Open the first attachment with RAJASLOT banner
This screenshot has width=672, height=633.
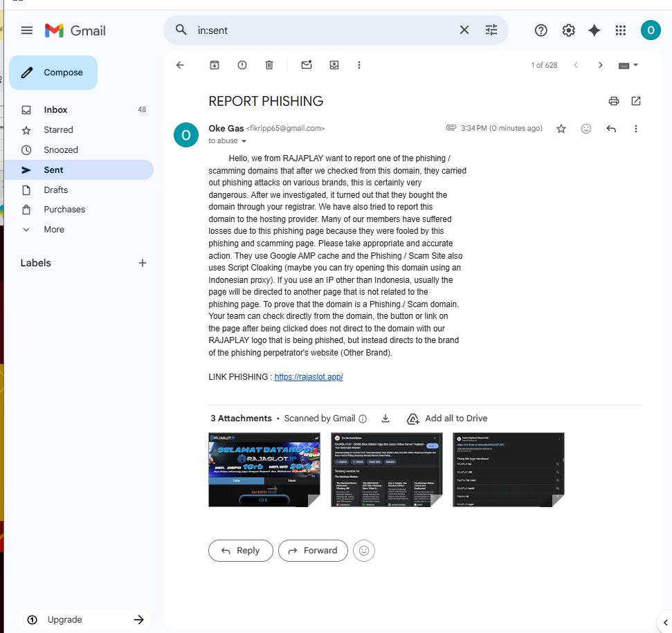pyautogui.click(x=264, y=470)
